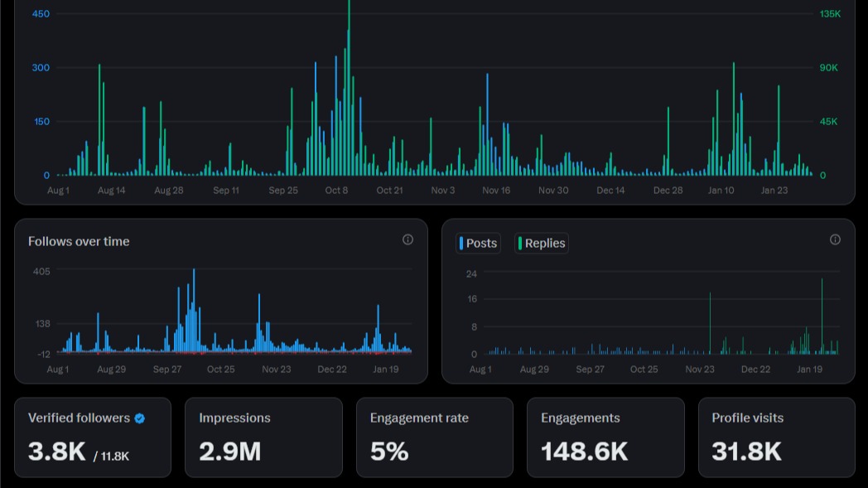Click the Dec 28 label on top chart axis
This screenshot has width=868, height=488.
pyautogui.click(x=668, y=191)
